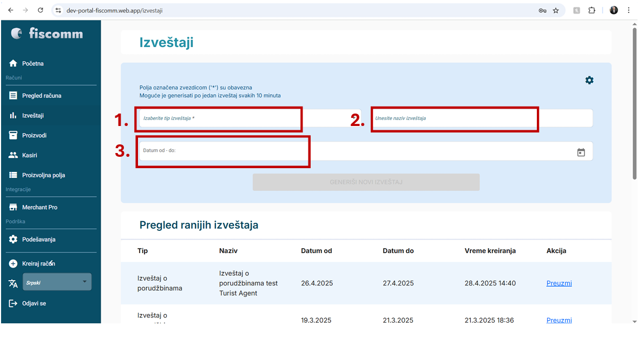Open the calendar date picker icon
This screenshot has height=352, width=644.
(581, 152)
